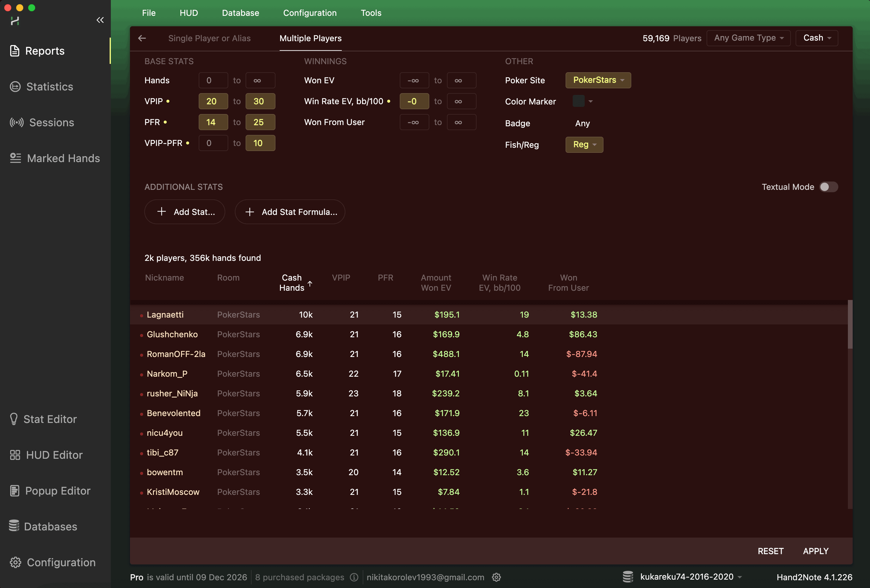Viewport: 870px width, 588px height.
Task: Open the PokerStars poker site dropdown
Action: click(598, 80)
